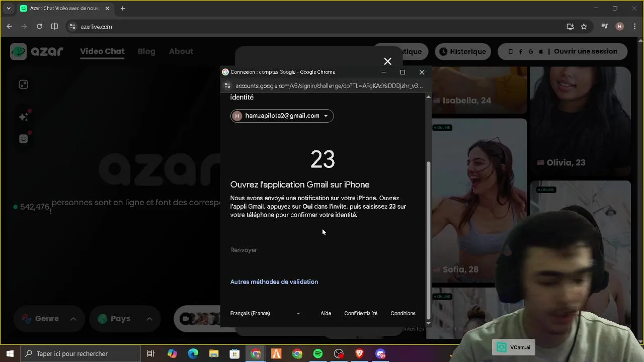This screenshot has height=362, width=644.
Task: Toggle the Chrome side panel split icon
Action: point(54,27)
